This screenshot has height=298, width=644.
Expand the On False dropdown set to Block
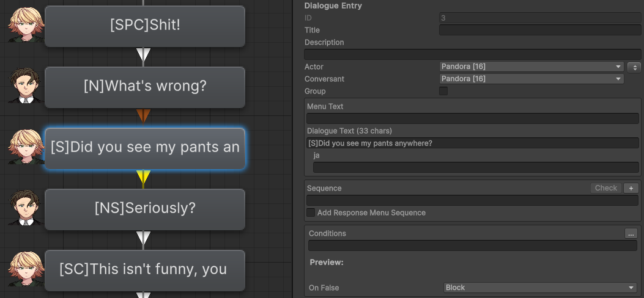[x=540, y=288]
